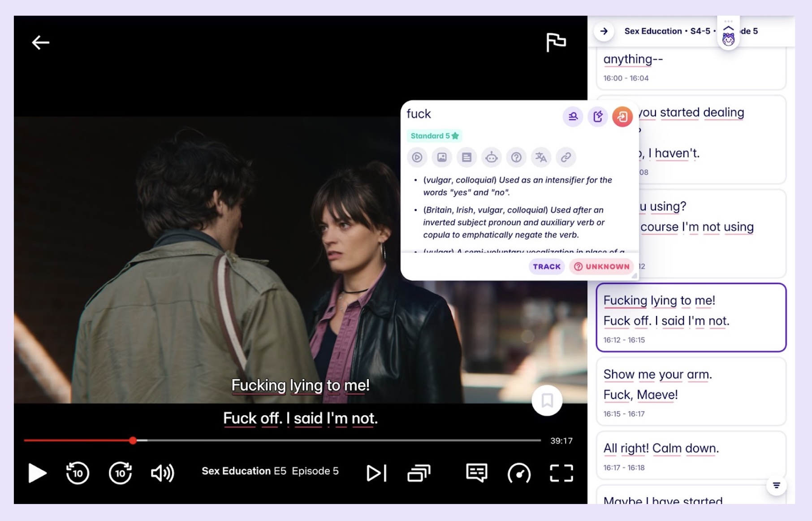Open the full definition notes icon
812x521 pixels.
point(467,157)
